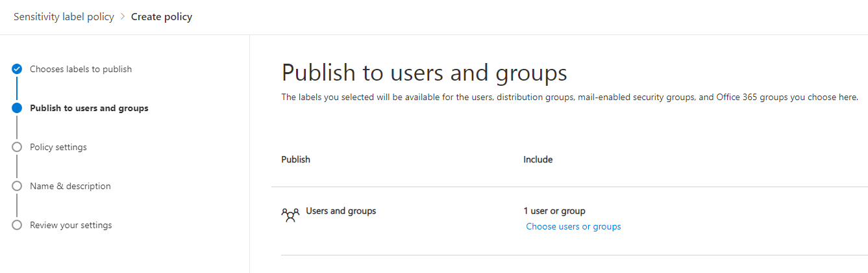
Task: Click the Publish to users and groups heading
Action: (x=424, y=73)
